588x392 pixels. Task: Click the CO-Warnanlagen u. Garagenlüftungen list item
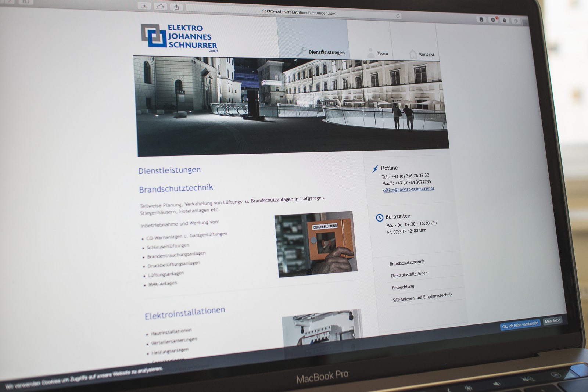point(186,236)
